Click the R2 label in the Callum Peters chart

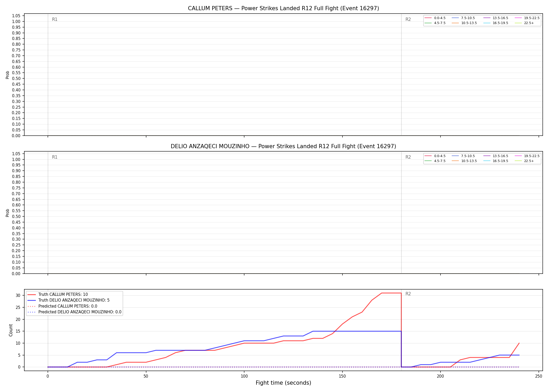click(408, 19)
